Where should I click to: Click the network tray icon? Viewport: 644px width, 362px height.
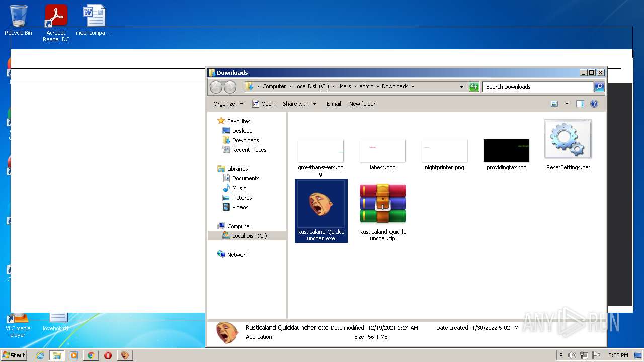tap(584, 355)
